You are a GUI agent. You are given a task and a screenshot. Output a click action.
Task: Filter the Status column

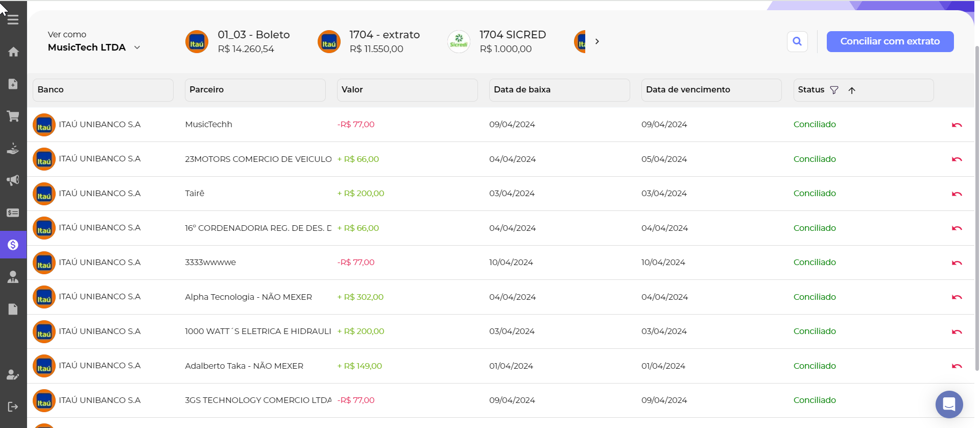pyautogui.click(x=834, y=90)
